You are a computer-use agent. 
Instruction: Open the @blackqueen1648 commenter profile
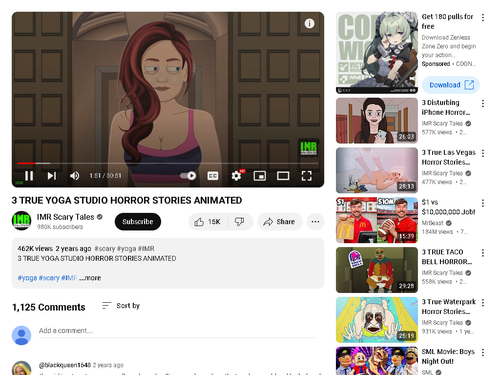tap(65, 365)
